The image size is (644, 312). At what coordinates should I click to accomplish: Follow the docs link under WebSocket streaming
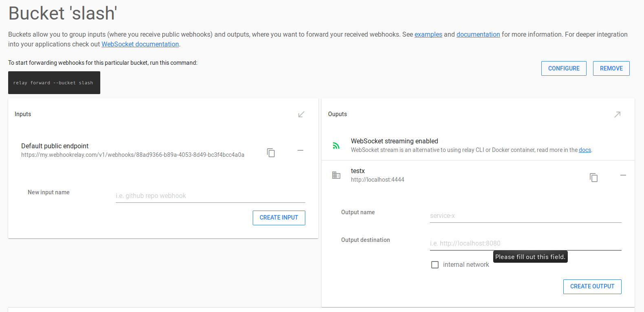click(584, 150)
